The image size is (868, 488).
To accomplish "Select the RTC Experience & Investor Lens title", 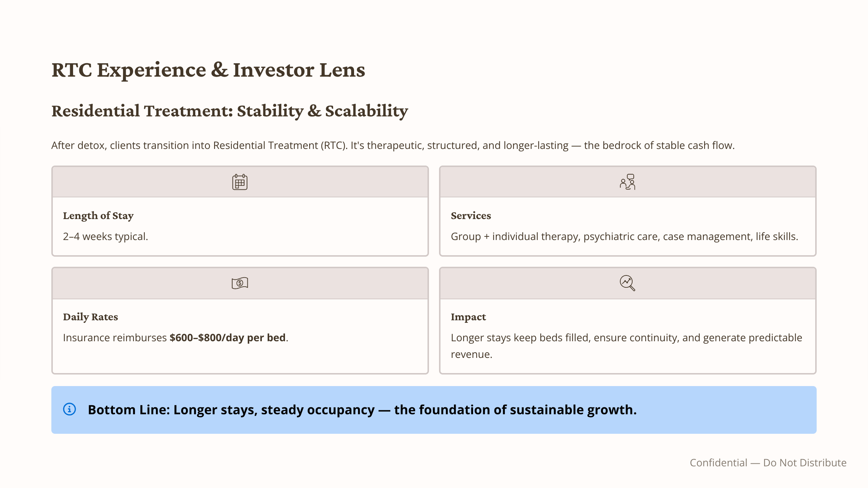I will click(x=208, y=70).
